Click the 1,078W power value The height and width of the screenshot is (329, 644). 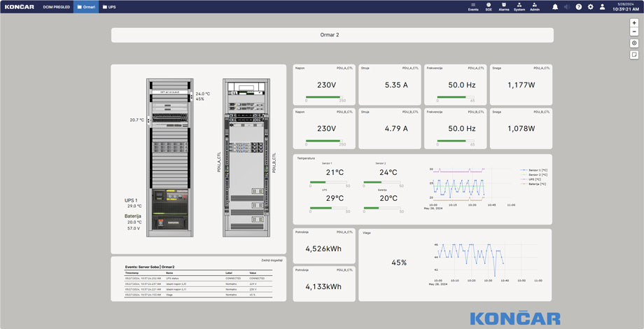tap(521, 129)
